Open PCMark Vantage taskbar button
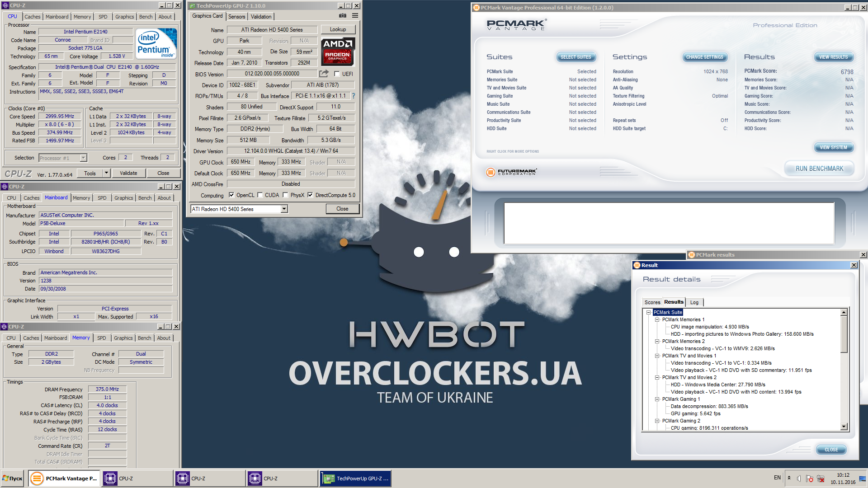This screenshot has width=868, height=488. tap(64, 479)
